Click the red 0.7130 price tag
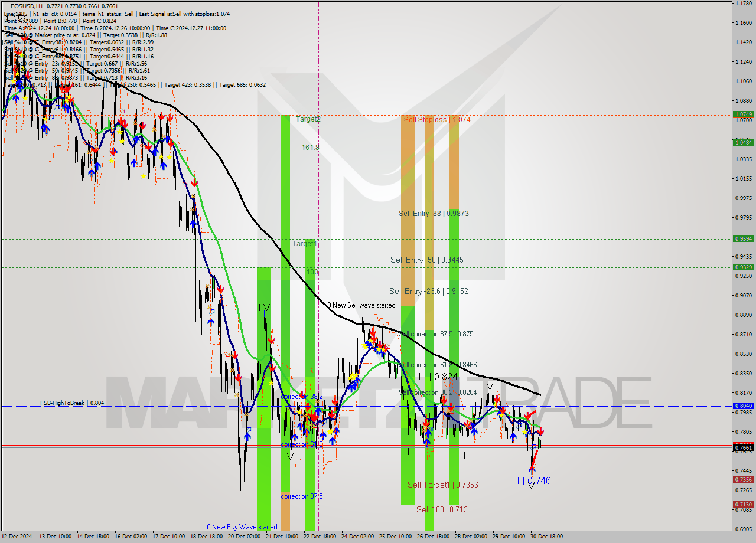This screenshot has height=543, width=756. [x=742, y=504]
